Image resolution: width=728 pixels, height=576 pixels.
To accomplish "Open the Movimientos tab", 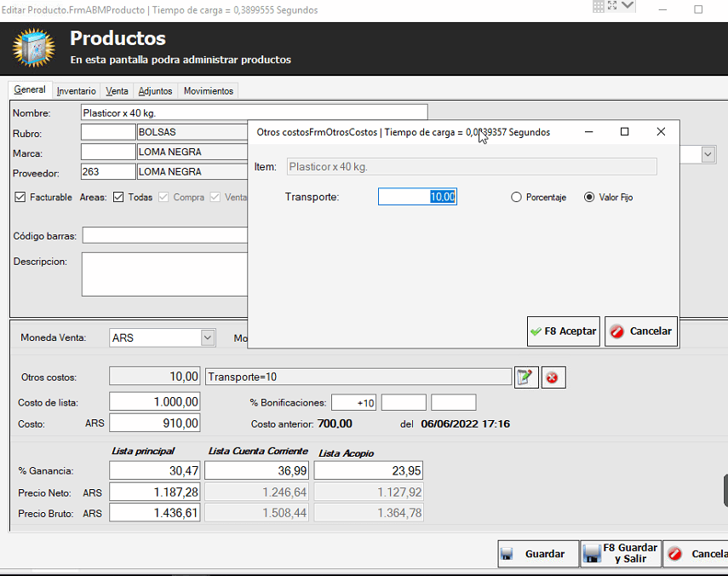I will click(208, 91).
